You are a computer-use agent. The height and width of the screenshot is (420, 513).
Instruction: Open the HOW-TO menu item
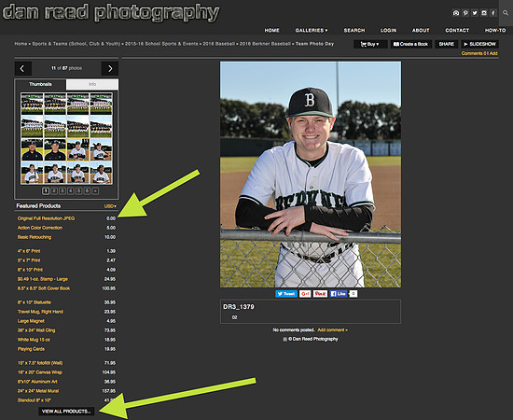coord(495,30)
